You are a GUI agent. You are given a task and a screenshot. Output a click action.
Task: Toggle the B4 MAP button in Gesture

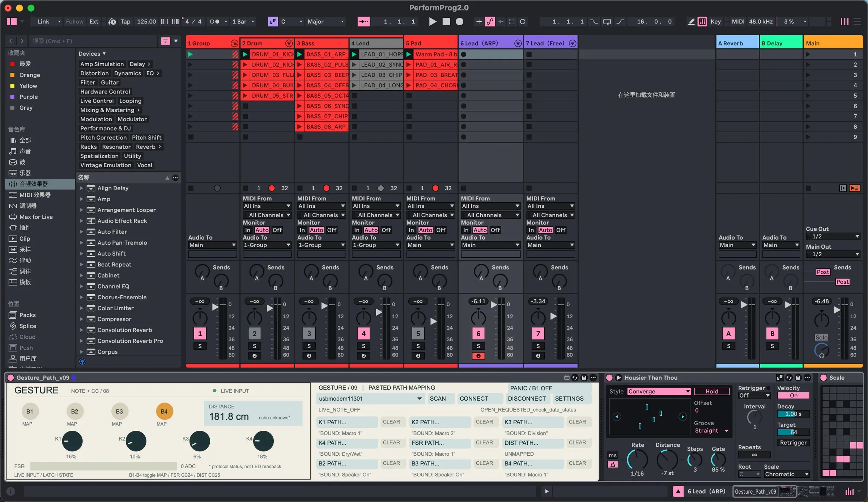164,412
